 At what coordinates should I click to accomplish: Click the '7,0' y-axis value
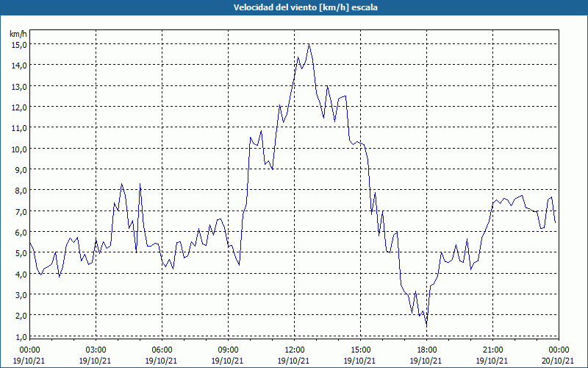(21, 211)
